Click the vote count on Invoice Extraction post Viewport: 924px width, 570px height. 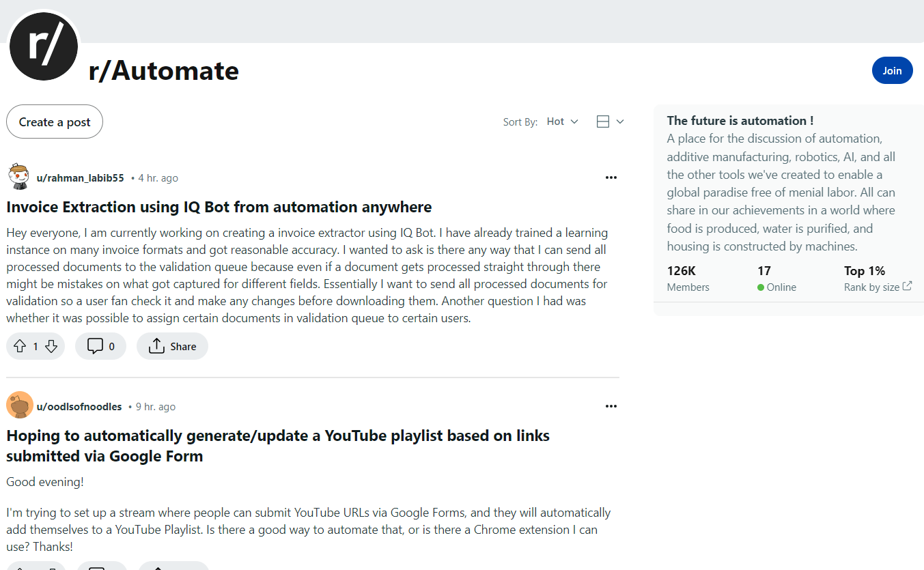(36, 347)
